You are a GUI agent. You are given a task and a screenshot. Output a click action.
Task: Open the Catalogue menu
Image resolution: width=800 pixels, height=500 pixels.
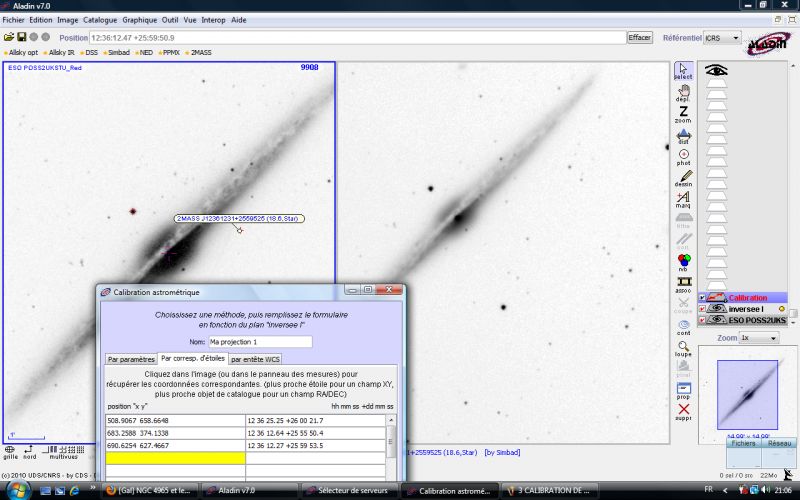tap(100, 20)
